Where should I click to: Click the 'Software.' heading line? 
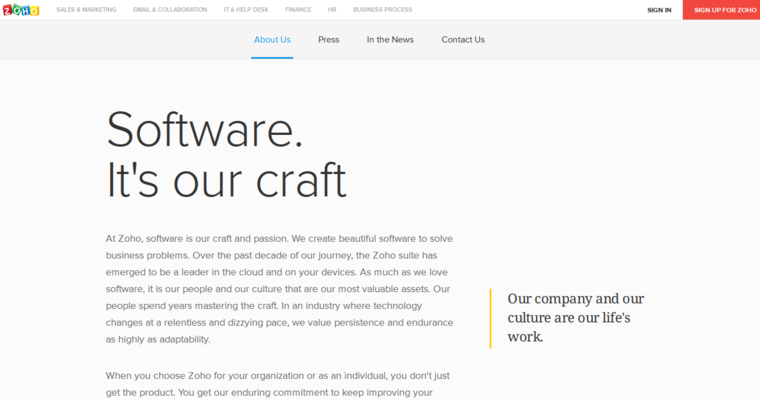click(205, 130)
